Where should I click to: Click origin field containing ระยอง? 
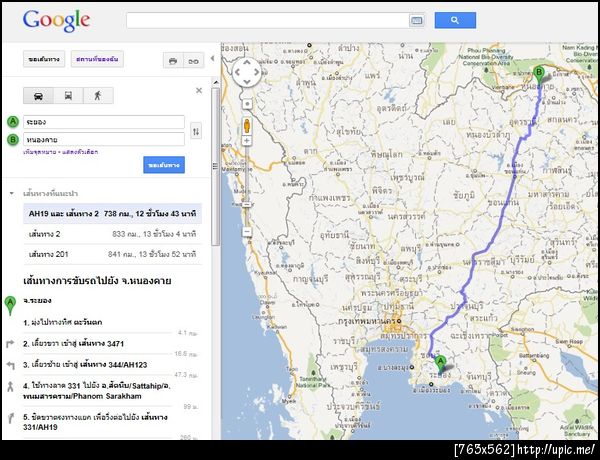104,122
